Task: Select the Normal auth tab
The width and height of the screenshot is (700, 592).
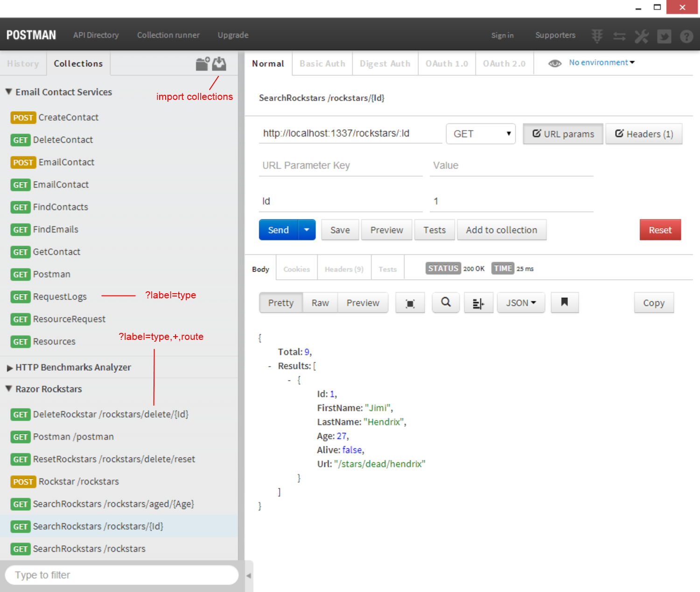Action: coord(268,63)
